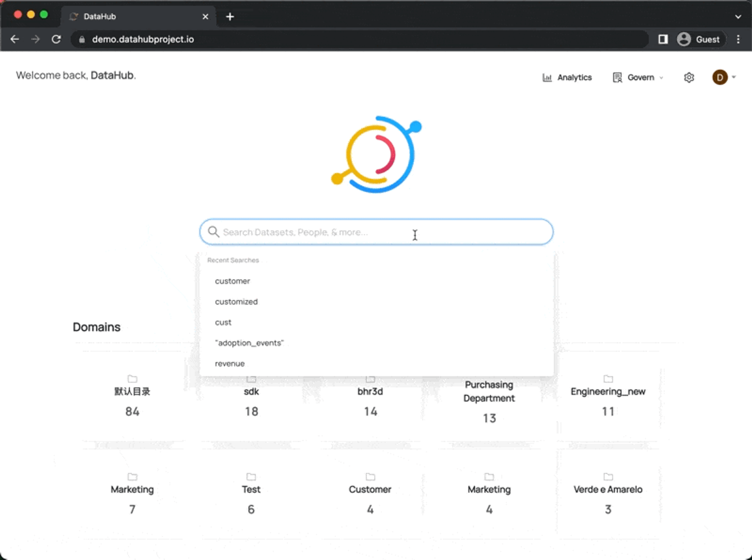Open the Test domain card
The height and width of the screenshot is (560, 752).
tap(251, 494)
